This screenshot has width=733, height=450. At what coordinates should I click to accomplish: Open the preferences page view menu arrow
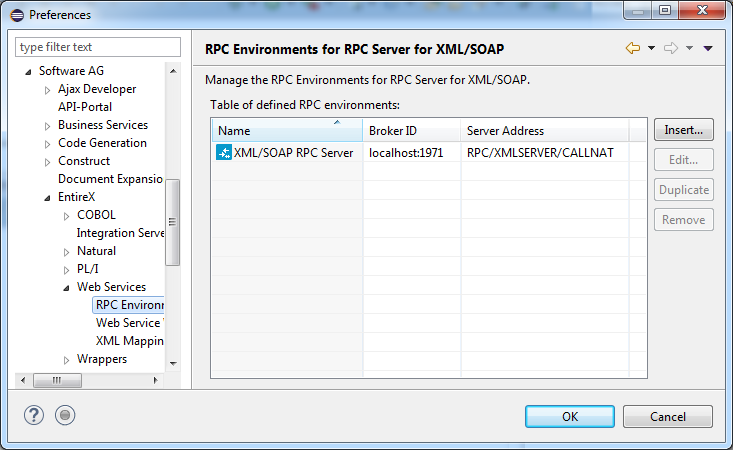708,48
